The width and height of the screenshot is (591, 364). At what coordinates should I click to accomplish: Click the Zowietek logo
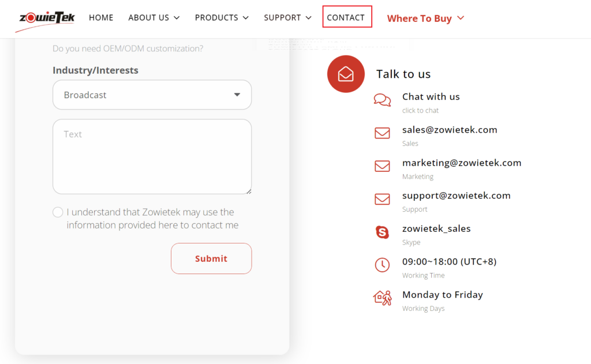click(45, 18)
